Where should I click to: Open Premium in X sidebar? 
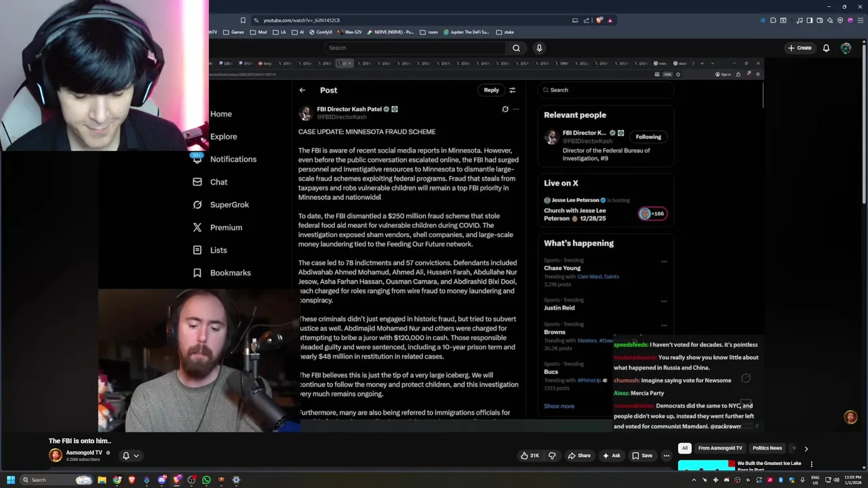point(218,228)
